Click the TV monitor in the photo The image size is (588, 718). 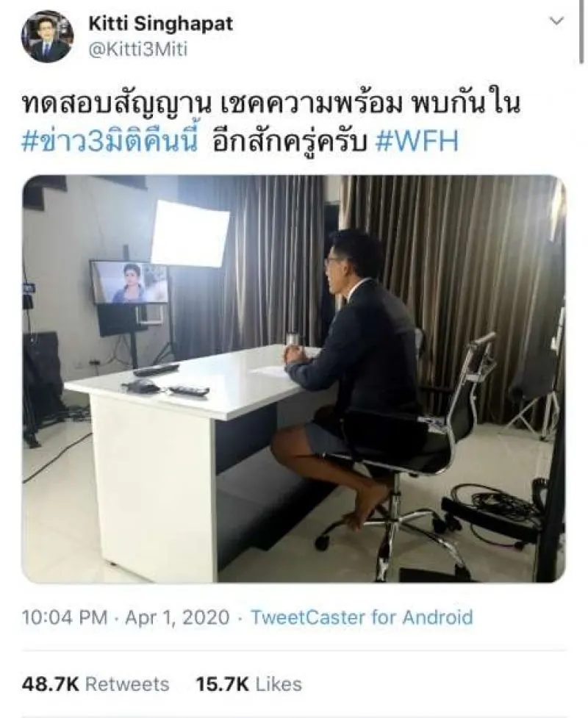tap(129, 282)
